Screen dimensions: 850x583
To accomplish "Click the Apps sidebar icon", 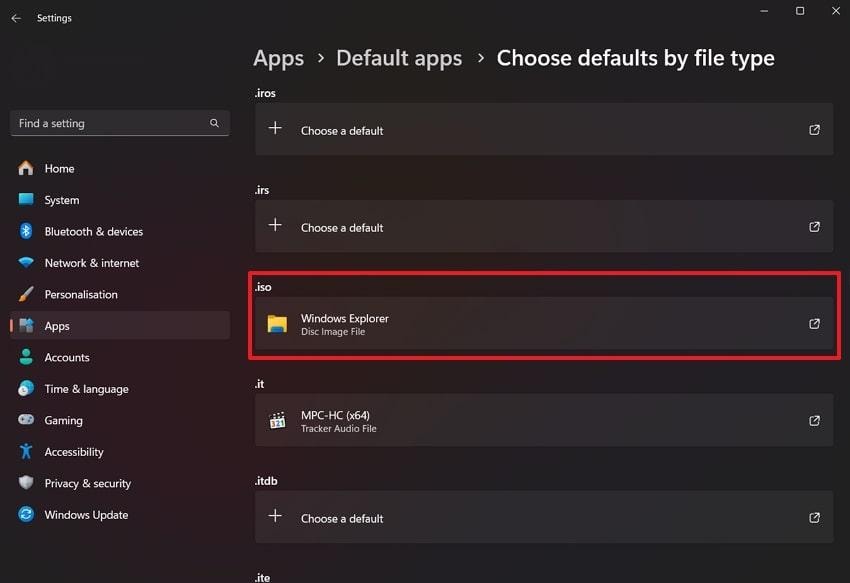I will 26,325.
